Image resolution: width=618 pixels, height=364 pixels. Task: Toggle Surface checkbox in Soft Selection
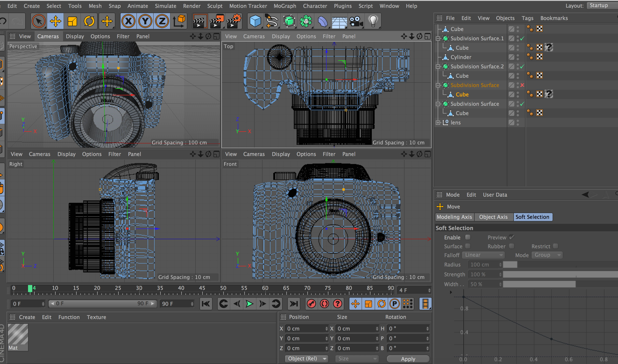[x=467, y=246]
